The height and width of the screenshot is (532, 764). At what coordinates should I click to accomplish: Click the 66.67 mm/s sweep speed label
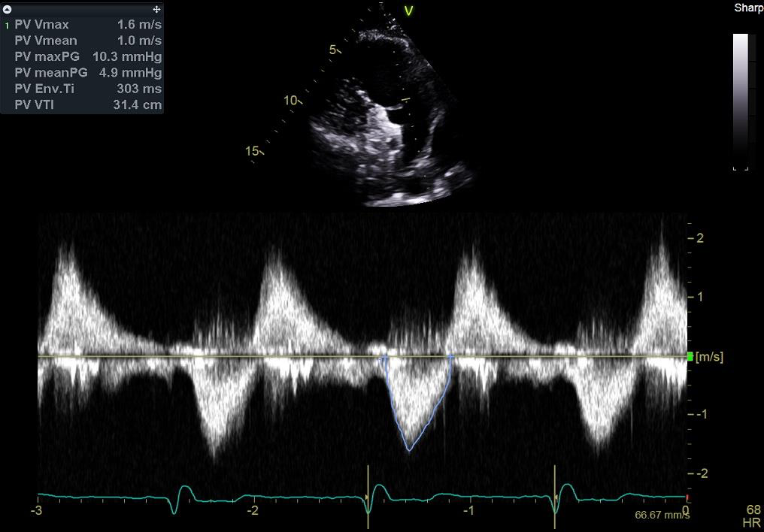coord(662,515)
